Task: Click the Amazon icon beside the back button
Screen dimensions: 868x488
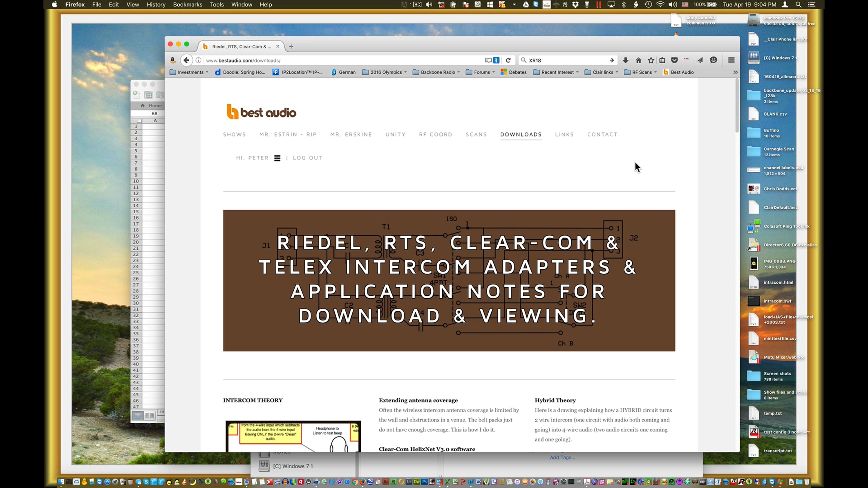Action: pyautogui.click(x=173, y=60)
